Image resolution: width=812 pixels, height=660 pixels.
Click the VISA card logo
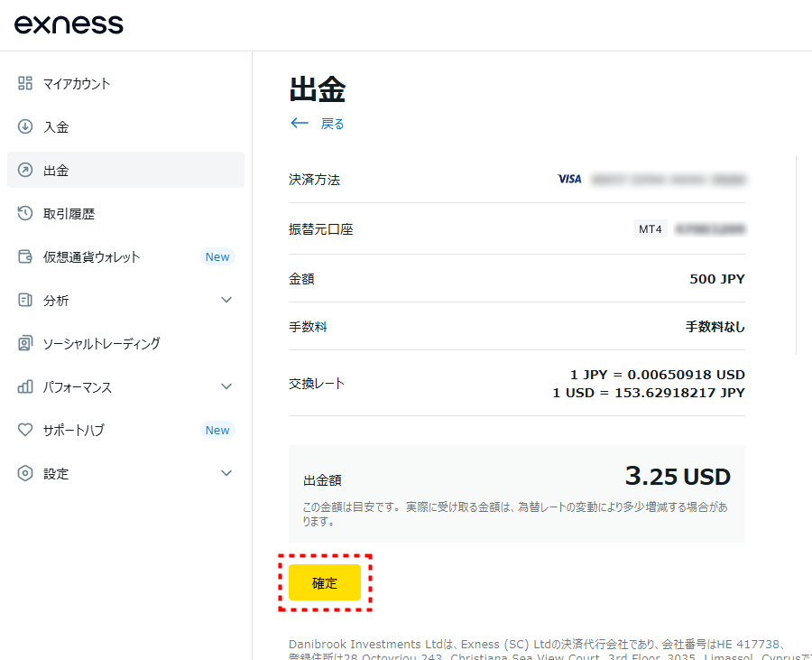[x=569, y=180]
